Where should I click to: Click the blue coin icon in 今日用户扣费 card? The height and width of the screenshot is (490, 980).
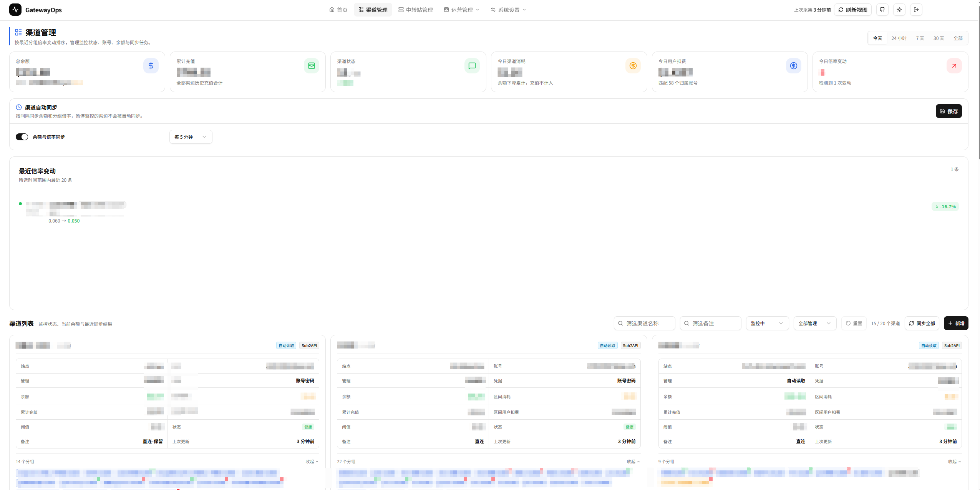794,66
